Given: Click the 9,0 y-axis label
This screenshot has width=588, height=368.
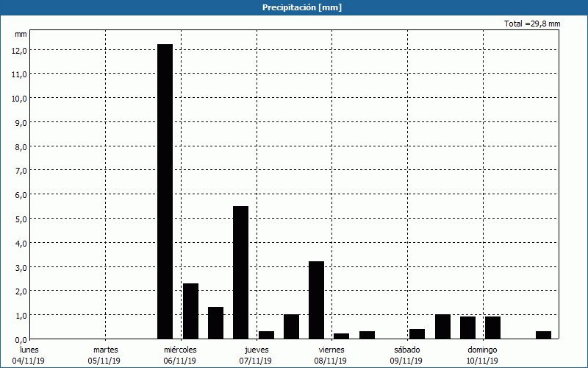Looking at the screenshot, I should coord(21,123).
